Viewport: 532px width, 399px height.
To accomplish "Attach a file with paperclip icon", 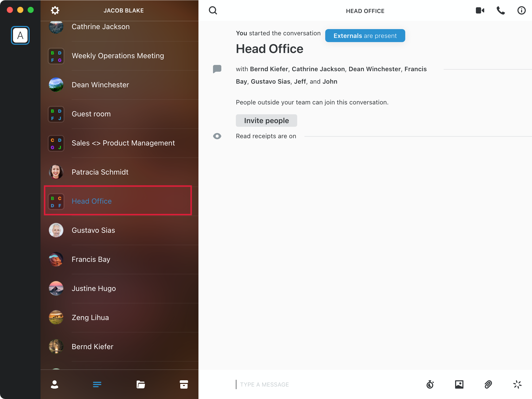I will click(x=488, y=384).
